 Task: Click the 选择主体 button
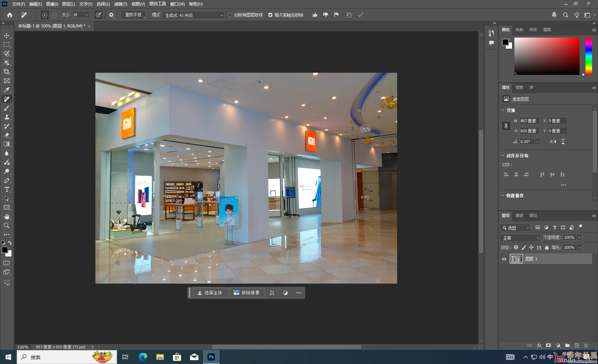tap(210, 293)
